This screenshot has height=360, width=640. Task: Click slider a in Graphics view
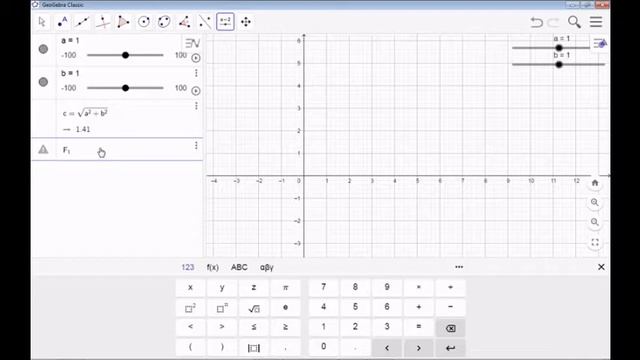[x=551, y=48]
